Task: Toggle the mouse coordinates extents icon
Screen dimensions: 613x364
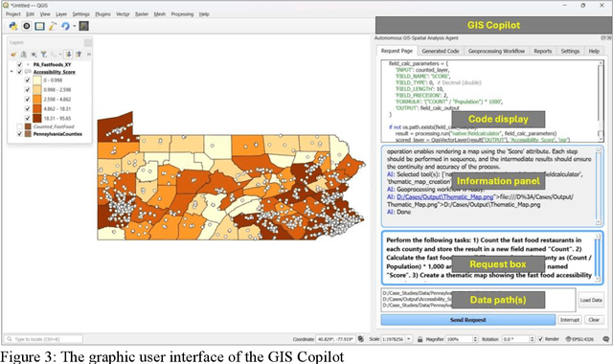Action: [361, 339]
